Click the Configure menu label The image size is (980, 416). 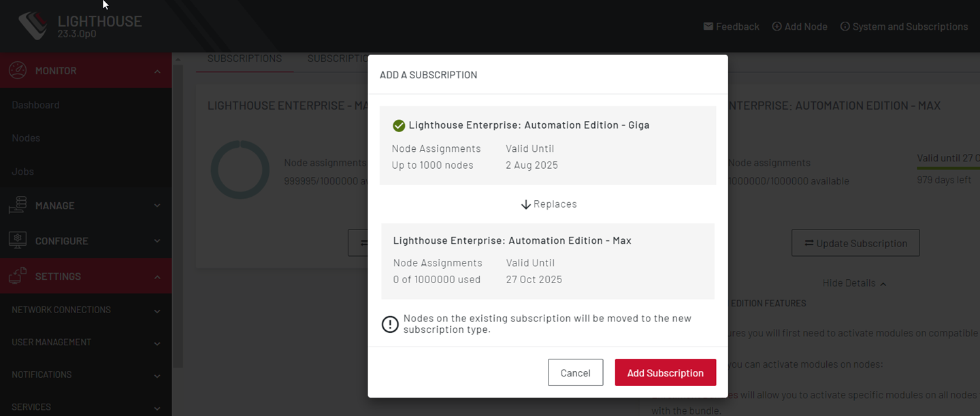[61, 240]
